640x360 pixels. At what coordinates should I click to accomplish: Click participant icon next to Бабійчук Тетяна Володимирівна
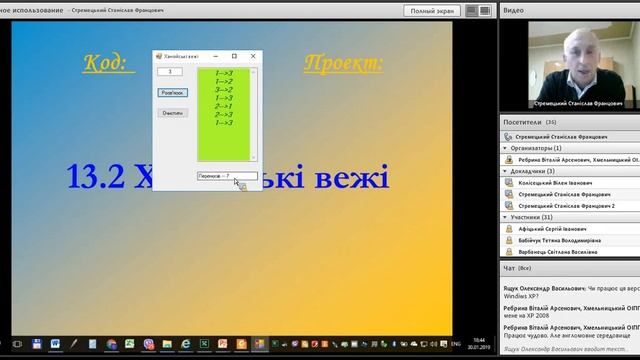point(509,240)
